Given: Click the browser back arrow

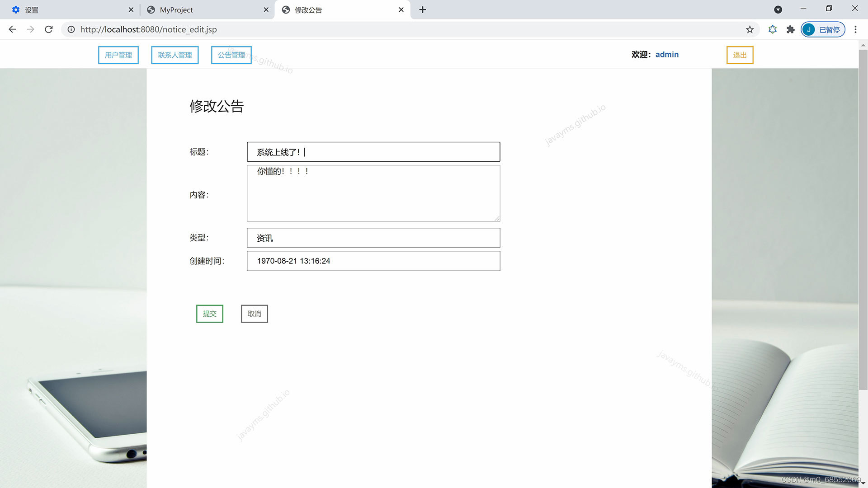Looking at the screenshot, I should click(x=12, y=29).
